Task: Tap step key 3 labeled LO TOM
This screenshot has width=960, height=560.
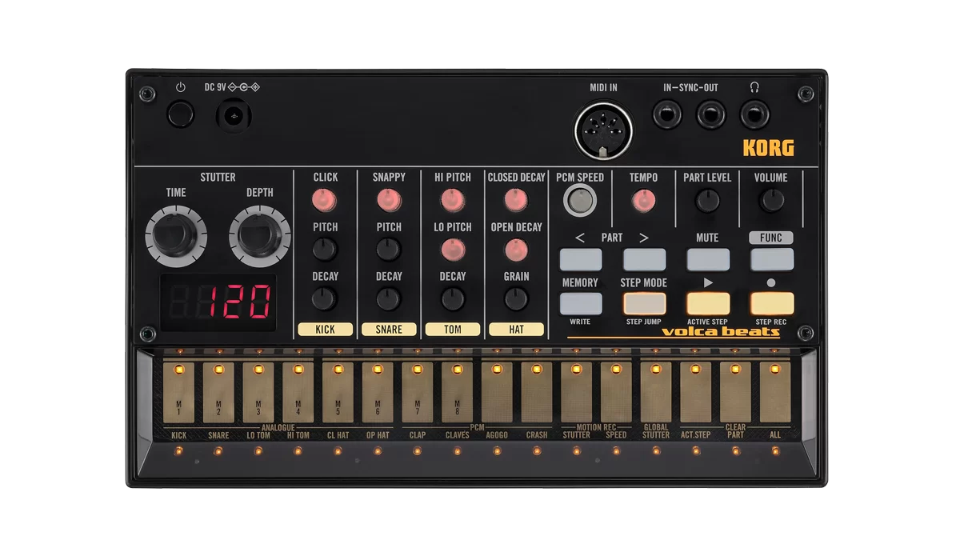Action: (x=258, y=392)
